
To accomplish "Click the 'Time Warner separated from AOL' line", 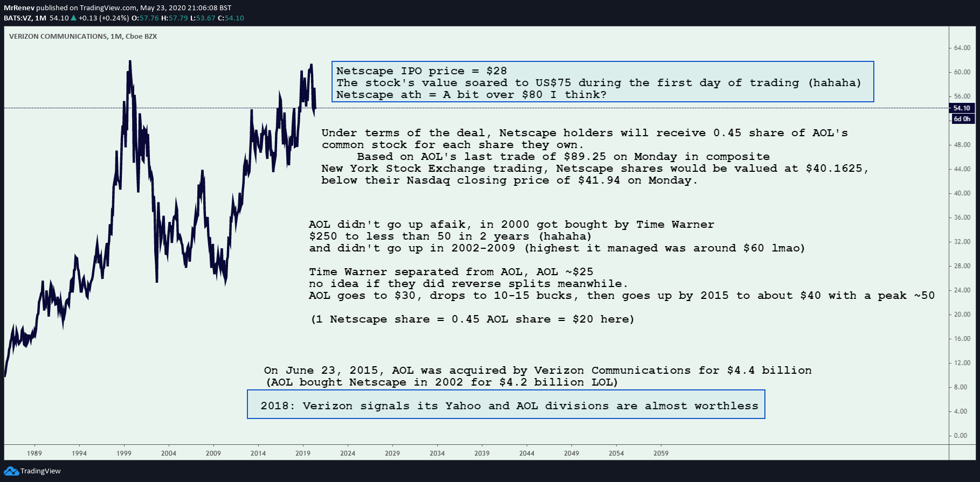I will tap(451, 272).
